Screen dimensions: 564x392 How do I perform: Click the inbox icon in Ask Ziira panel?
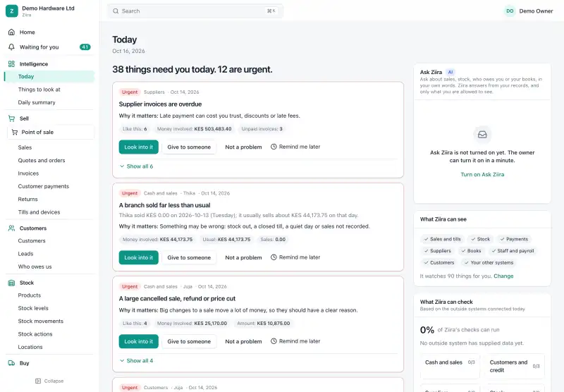click(482, 135)
